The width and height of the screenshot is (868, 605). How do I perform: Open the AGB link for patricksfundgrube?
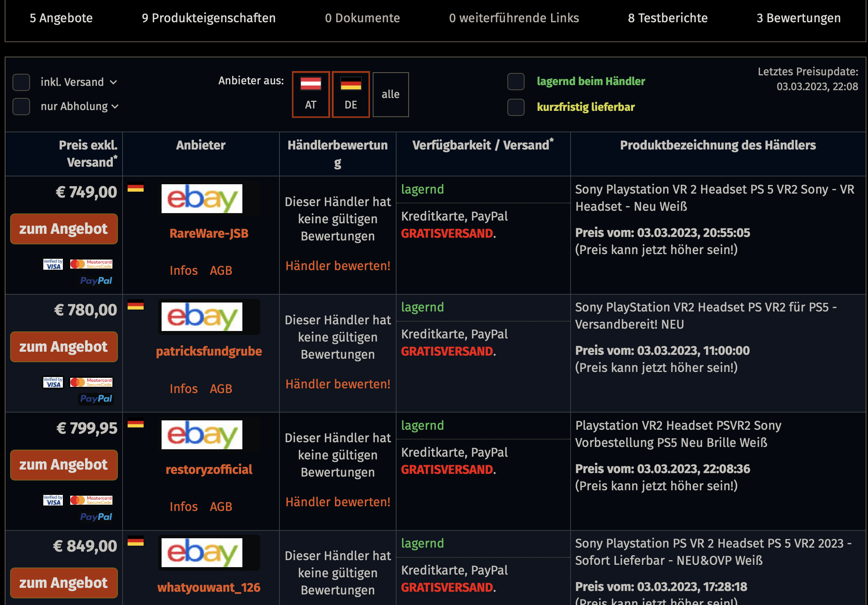tap(221, 389)
